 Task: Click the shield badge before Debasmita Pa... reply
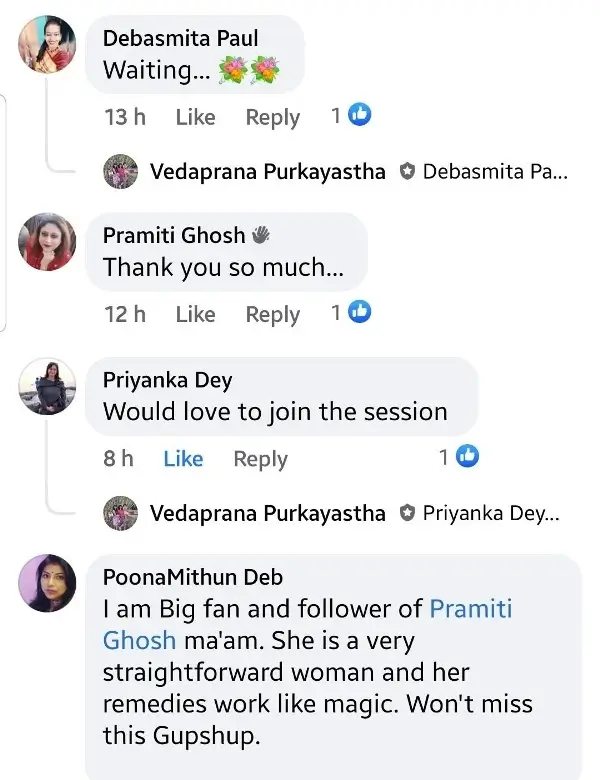point(406,171)
